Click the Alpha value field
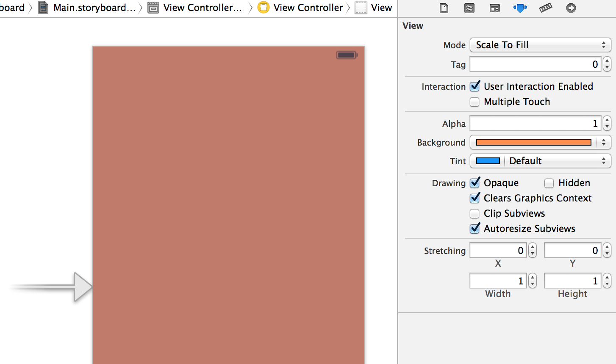The width and height of the screenshot is (616, 364). click(535, 124)
